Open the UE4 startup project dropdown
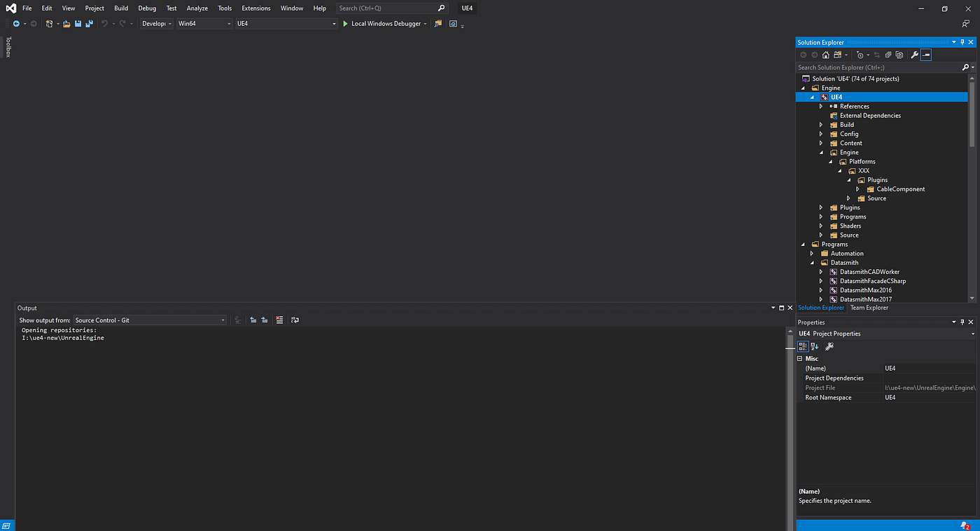The height and width of the screenshot is (531, 980). tap(286, 24)
